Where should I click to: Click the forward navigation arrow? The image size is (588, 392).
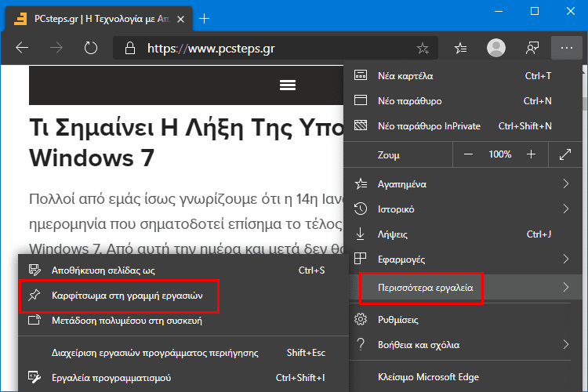56,48
